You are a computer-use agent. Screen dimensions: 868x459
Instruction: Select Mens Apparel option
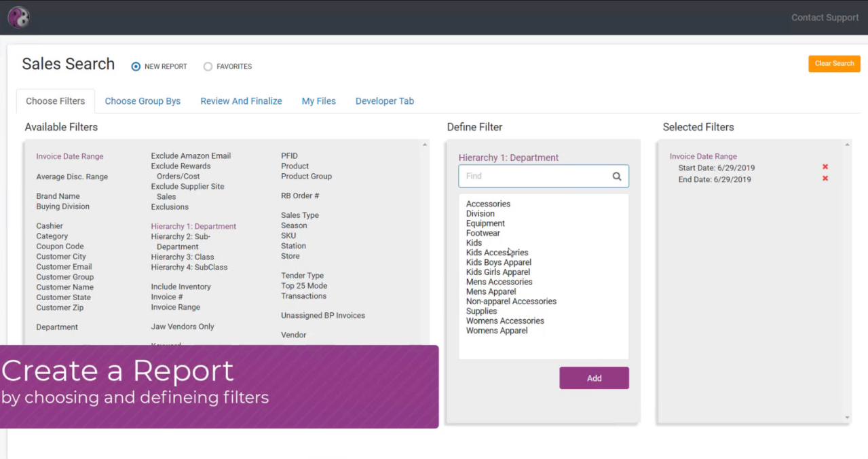491,292
